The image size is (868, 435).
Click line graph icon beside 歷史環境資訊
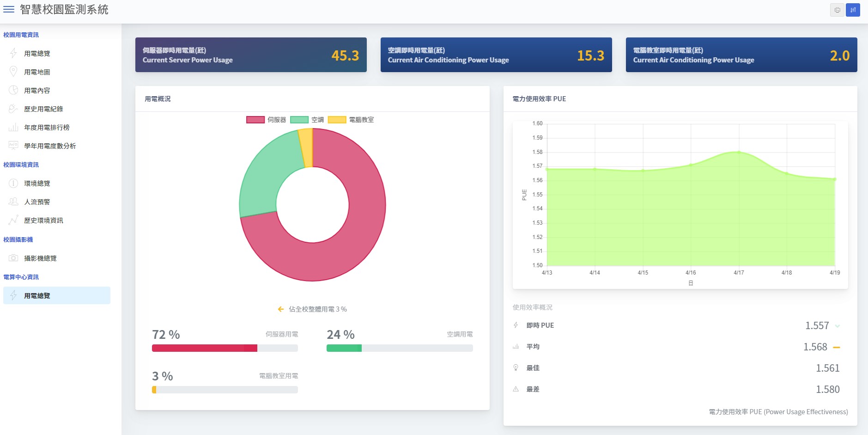(13, 220)
